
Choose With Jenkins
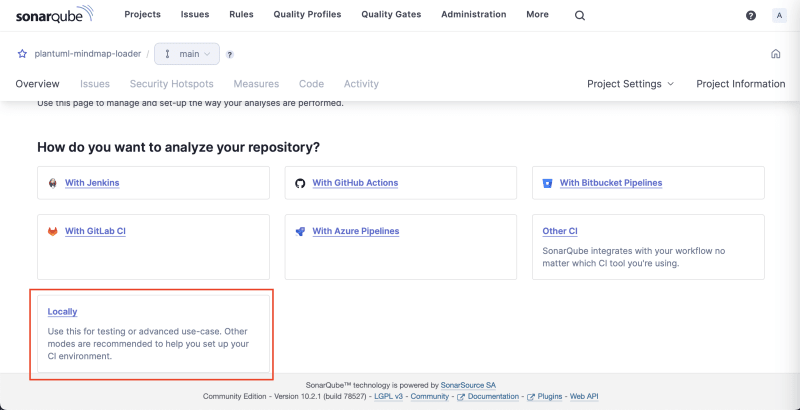point(92,183)
